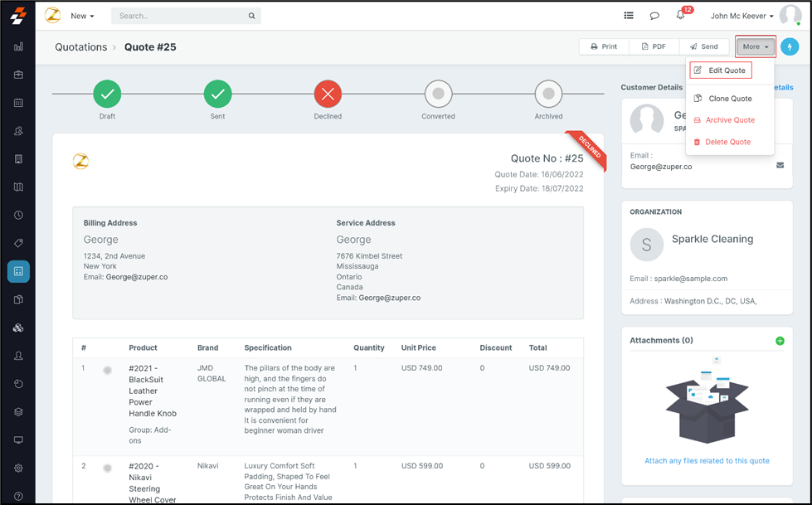Open the list view icon in top bar
Screen dimensions: 812x505
point(629,16)
